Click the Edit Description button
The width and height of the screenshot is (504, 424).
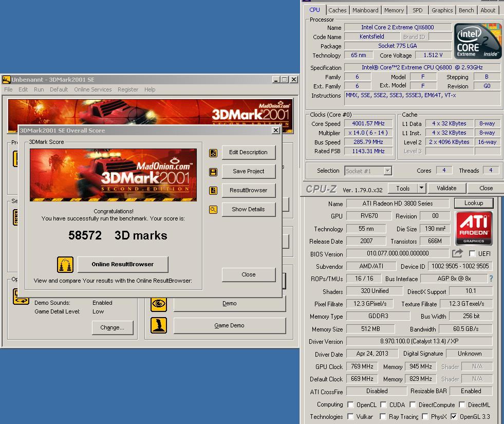[x=249, y=152]
